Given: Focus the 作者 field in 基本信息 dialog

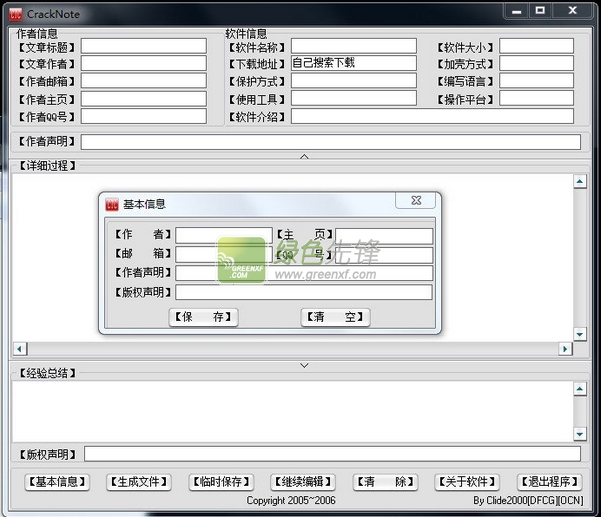Looking at the screenshot, I should point(224,236).
